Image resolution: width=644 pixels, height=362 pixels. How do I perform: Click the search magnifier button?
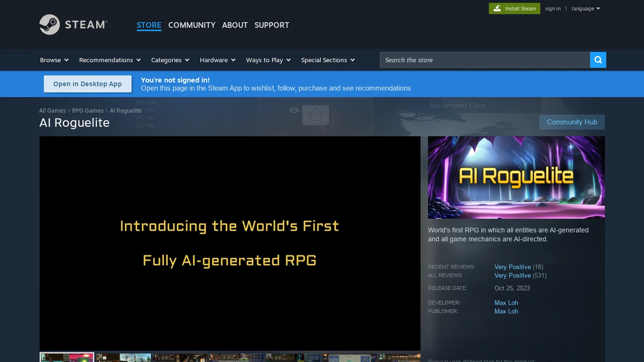(x=598, y=60)
